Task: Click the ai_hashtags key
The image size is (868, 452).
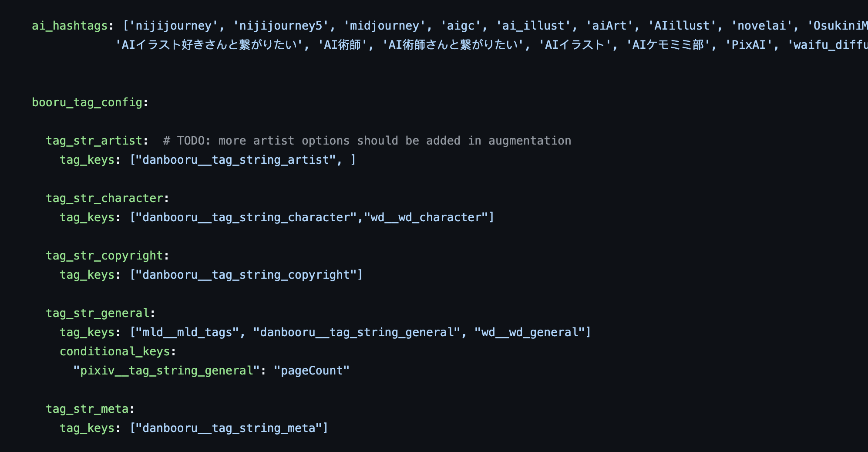Action: 70,26
